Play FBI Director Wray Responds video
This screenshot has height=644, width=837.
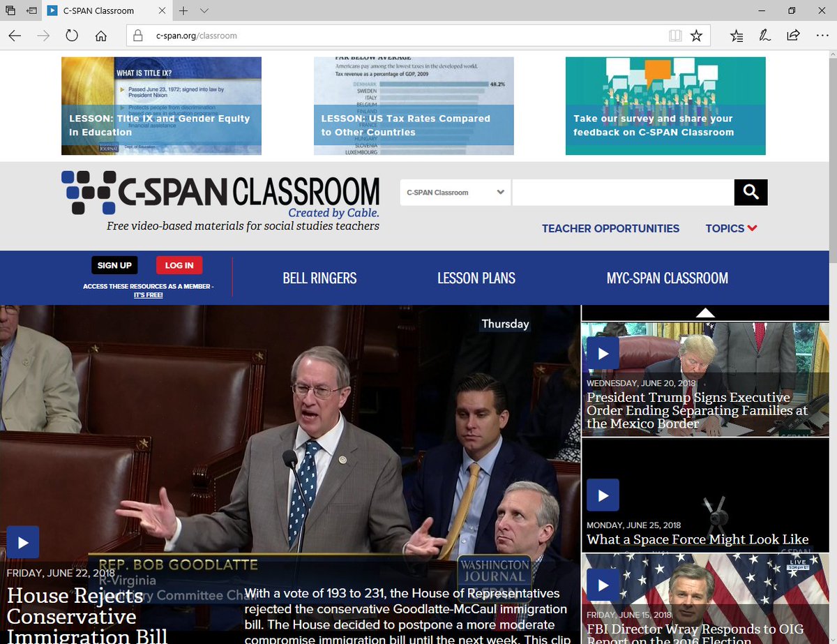coord(603,585)
